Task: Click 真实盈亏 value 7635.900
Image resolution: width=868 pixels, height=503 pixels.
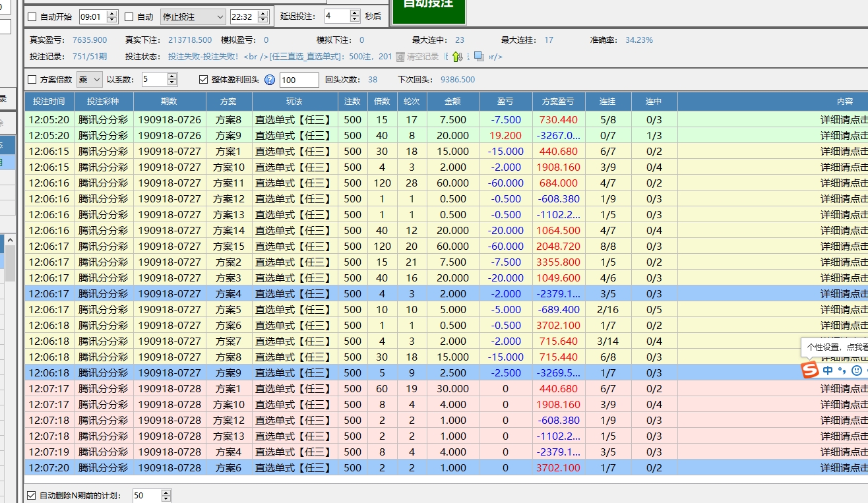Action: (x=90, y=40)
